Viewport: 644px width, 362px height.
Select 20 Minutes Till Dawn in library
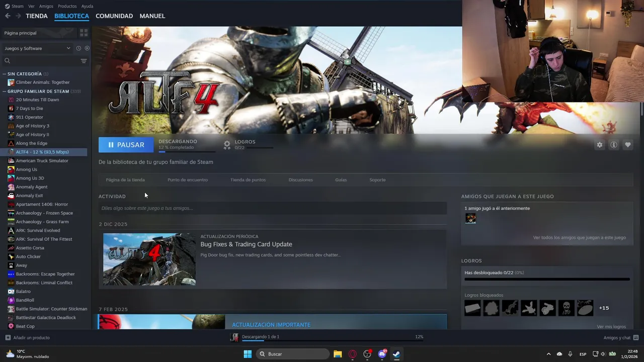point(37,100)
